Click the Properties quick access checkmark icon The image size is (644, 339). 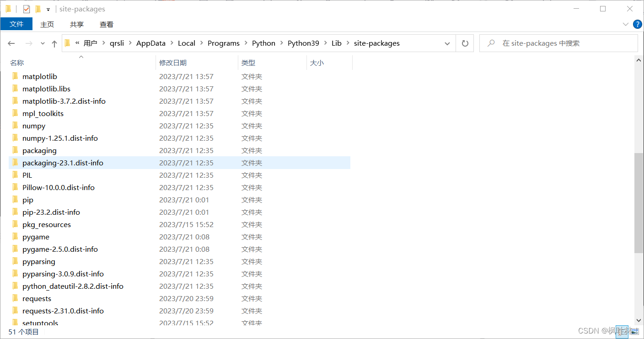point(27,9)
